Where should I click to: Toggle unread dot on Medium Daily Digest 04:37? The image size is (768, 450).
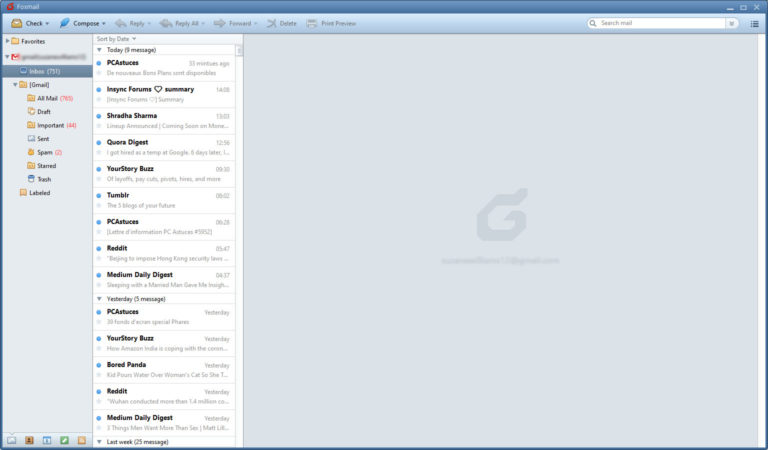(99, 275)
